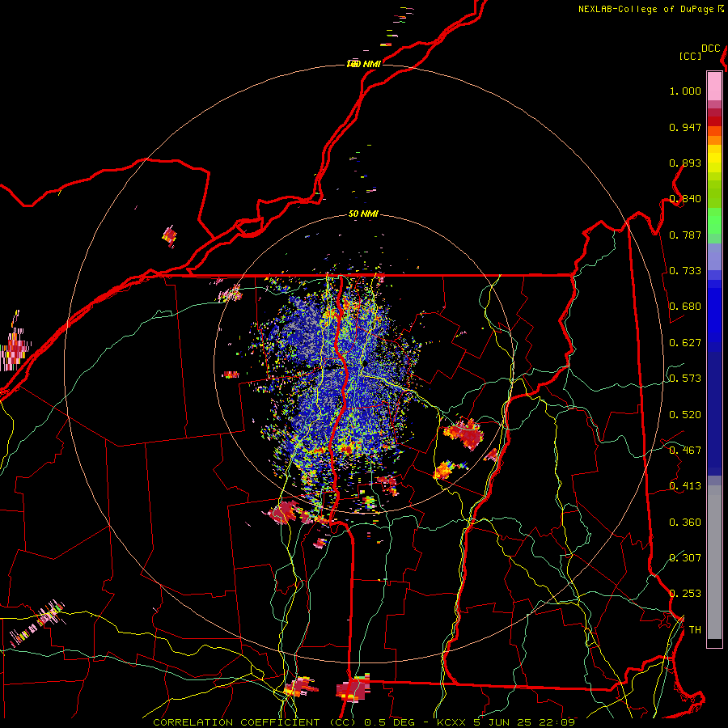Screen dimensions: 728x728
Task: Pick the light pink segment of color scale
Action: 714,86
